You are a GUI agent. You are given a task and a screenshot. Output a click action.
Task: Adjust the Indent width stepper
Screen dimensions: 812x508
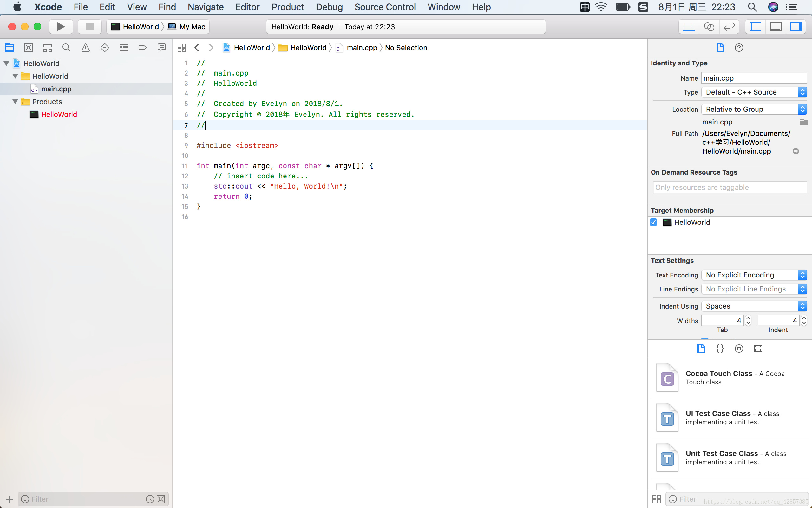[804, 321]
